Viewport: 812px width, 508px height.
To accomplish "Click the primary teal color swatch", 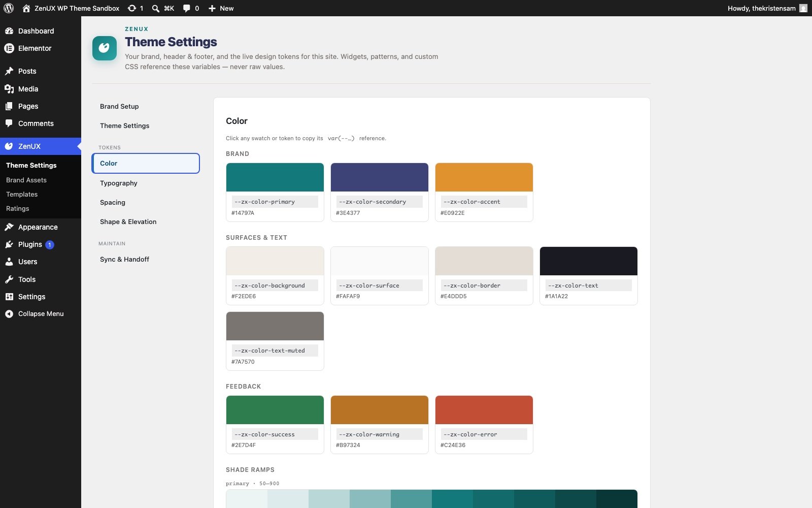I will 275,177.
